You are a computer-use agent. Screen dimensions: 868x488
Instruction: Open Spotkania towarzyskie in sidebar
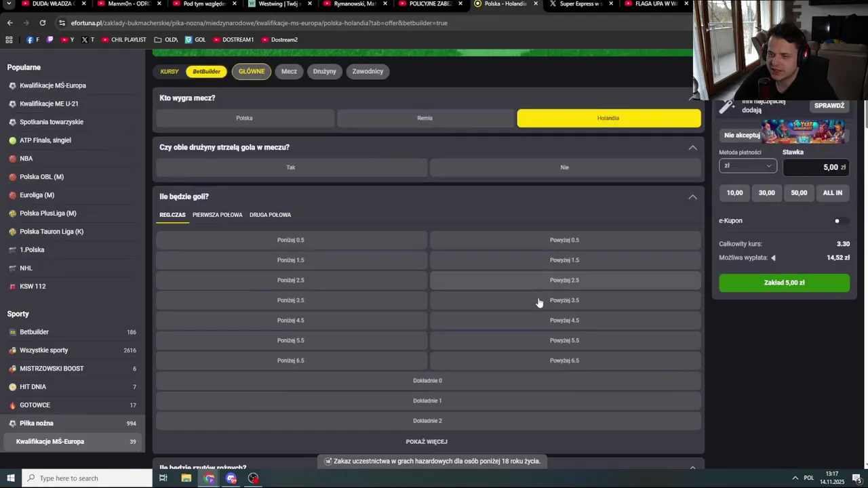[52, 122]
